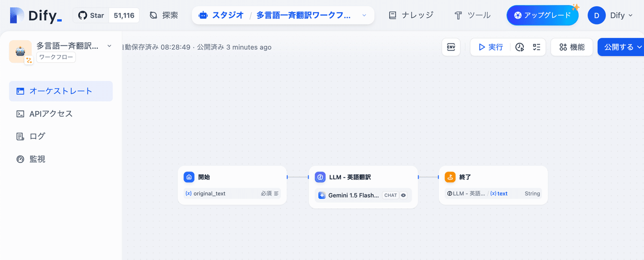Open the 探索 explore page
The height and width of the screenshot is (260, 644).
coord(164,16)
